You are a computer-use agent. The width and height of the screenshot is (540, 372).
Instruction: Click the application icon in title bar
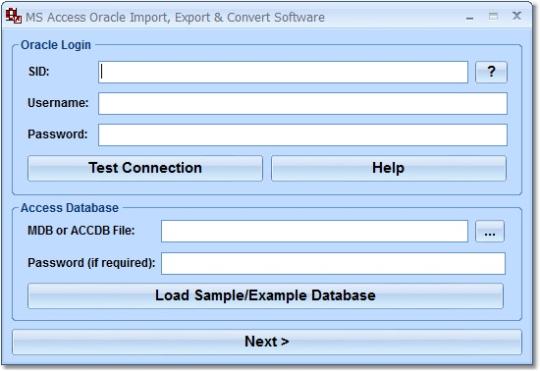pos(14,17)
